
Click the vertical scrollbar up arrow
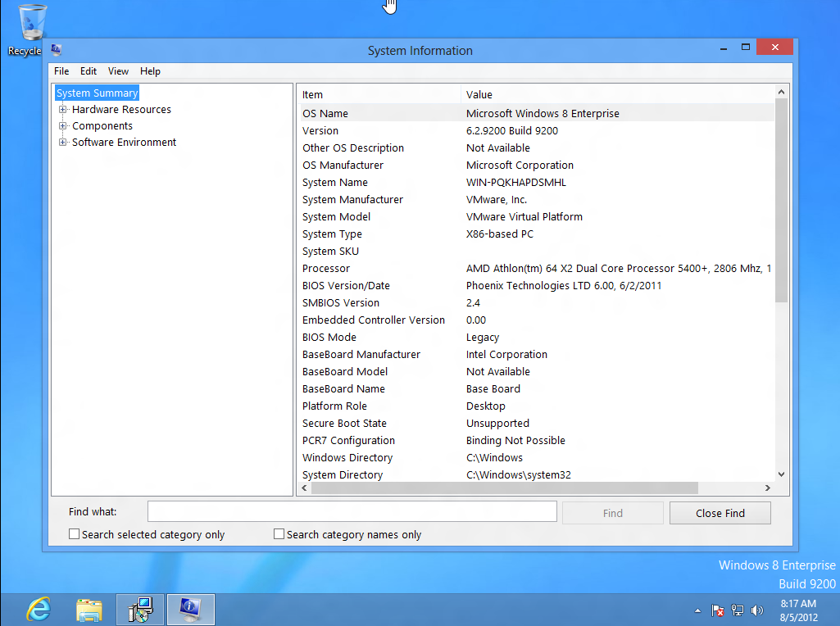click(781, 92)
